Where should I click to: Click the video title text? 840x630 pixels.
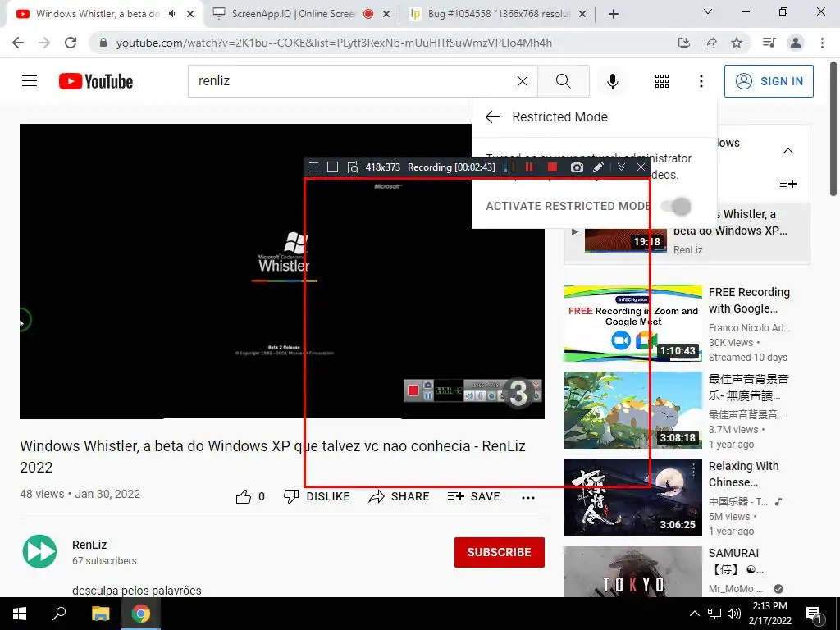tap(272, 456)
